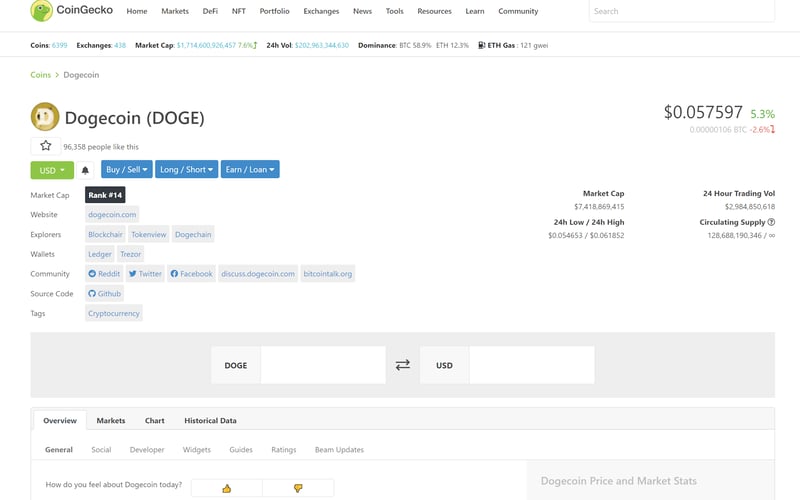
Task: Click the global market cap value link
Action: coord(206,45)
